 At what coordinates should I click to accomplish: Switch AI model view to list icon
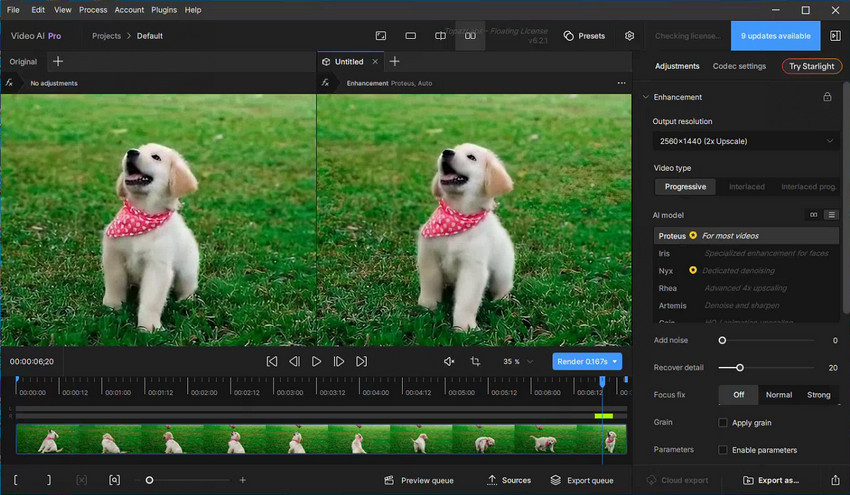tap(831, 215)
